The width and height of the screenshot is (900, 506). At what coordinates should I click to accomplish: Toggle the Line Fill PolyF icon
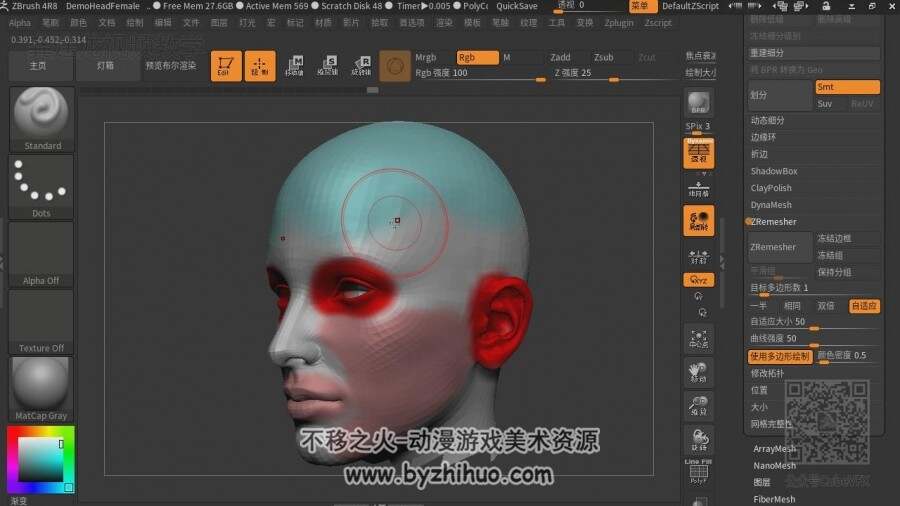[x=699, y=472]
